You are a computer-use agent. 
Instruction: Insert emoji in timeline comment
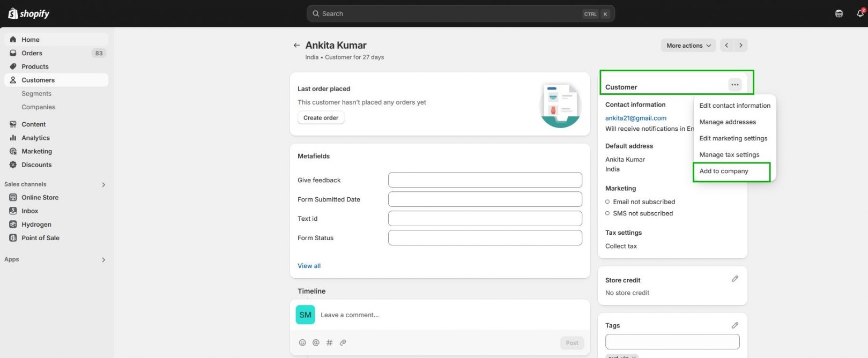(302, 342)
